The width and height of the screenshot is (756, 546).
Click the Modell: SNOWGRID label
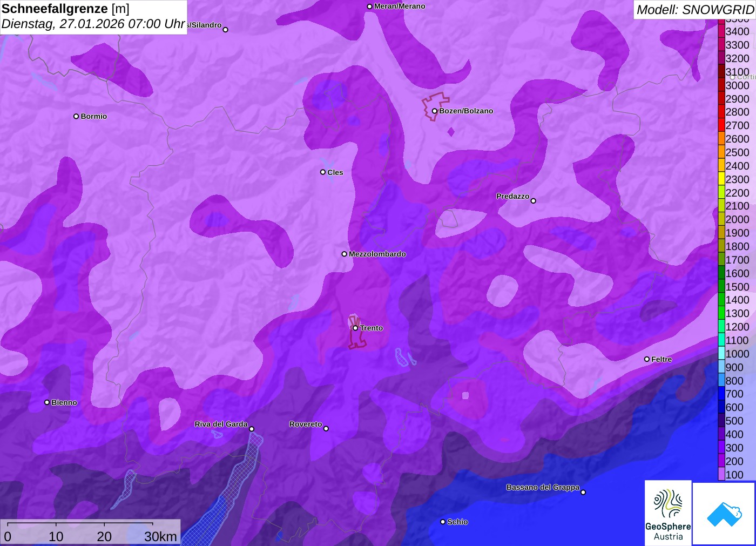694,10
